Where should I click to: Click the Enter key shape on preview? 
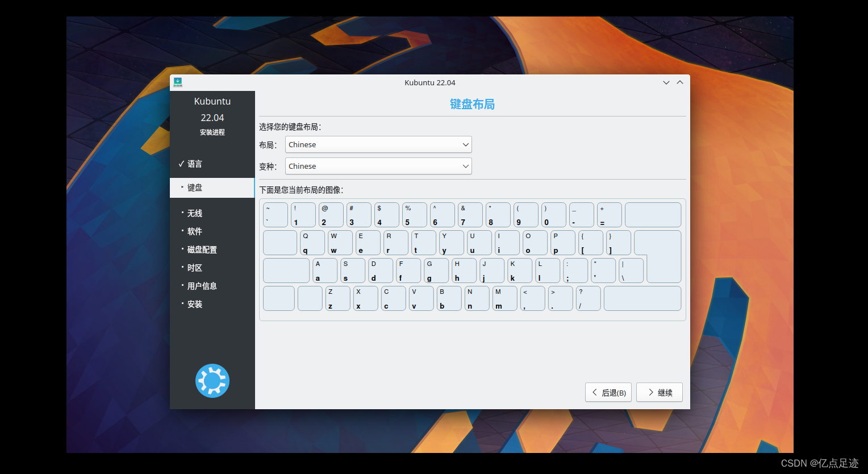pos(662,256)
